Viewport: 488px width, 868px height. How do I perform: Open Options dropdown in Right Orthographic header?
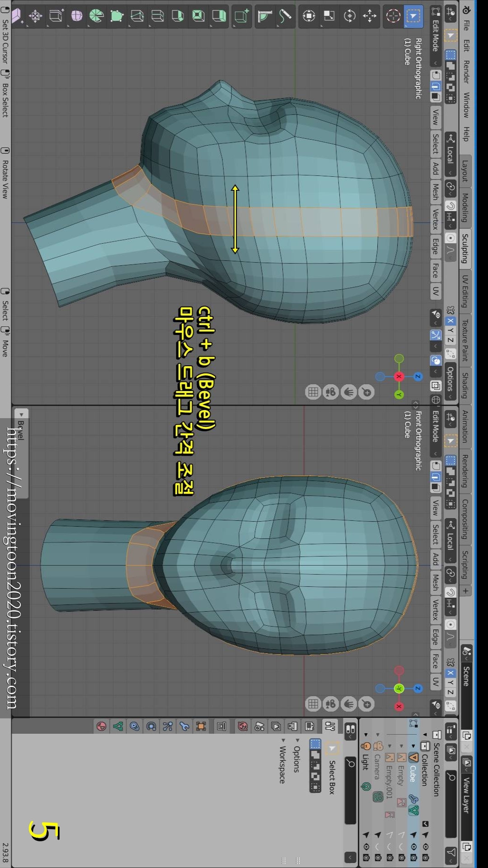click(x=450, y=381)
